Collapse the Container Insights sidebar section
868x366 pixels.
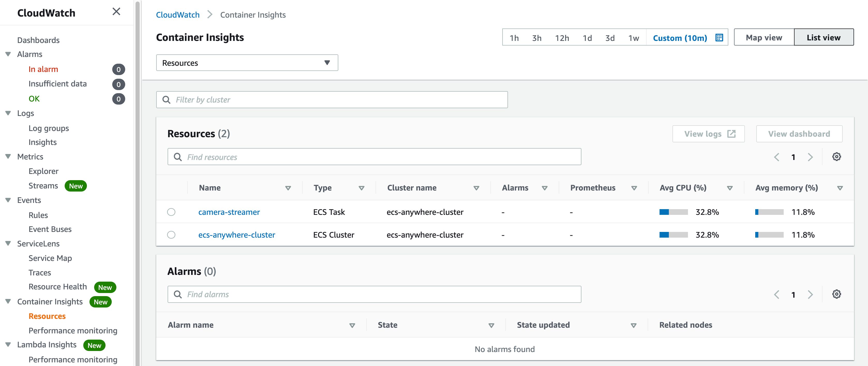[x=8, y=301]
